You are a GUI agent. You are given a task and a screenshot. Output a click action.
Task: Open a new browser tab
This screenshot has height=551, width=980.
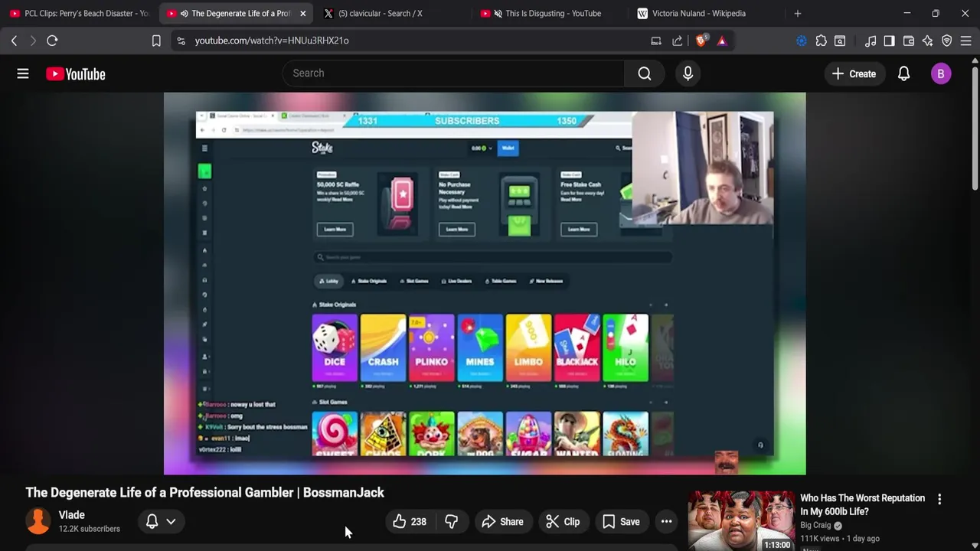[x=798, y=13]
